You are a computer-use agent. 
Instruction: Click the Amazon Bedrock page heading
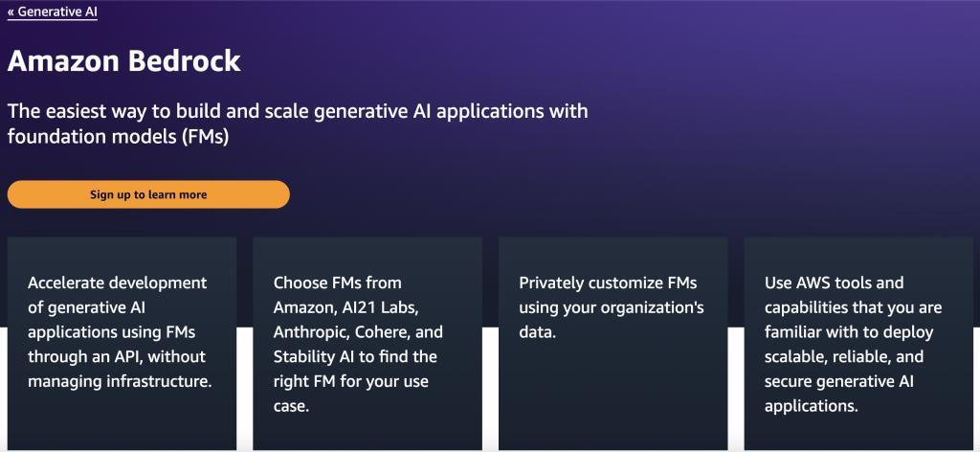pos(124,62)
